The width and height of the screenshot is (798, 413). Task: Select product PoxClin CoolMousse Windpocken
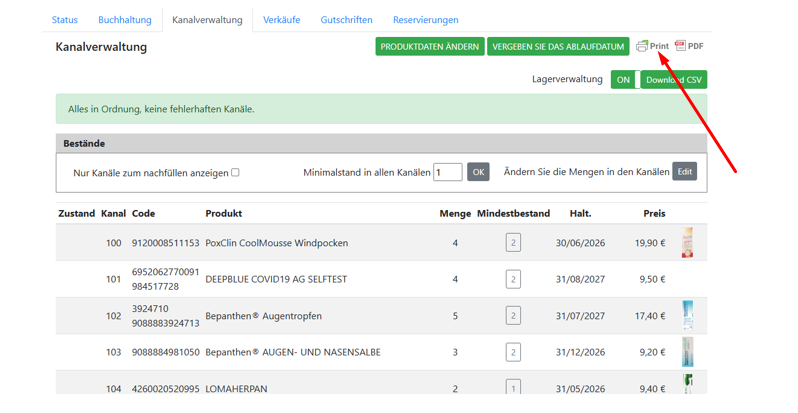(276, 243)
